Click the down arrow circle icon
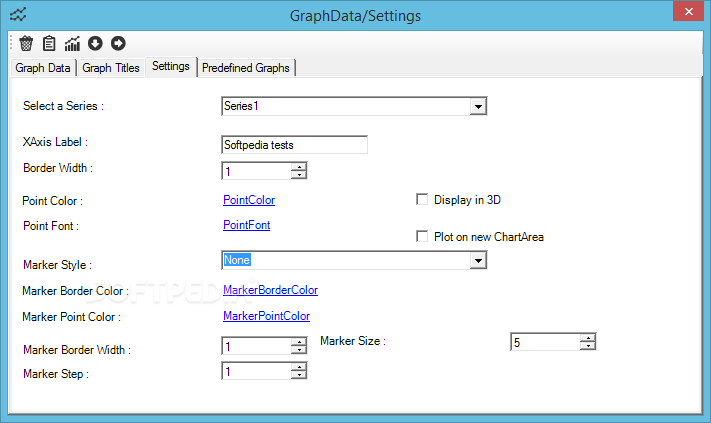 (x=96, y=43)
